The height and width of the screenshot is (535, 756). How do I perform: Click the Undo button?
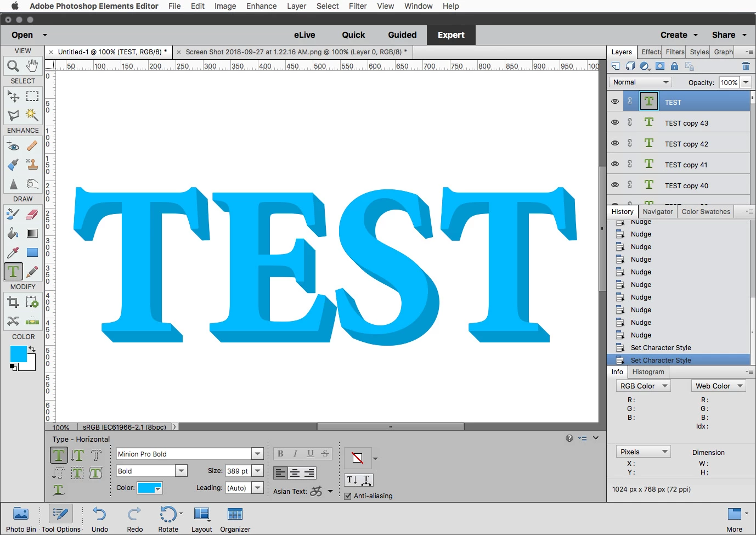100,519
